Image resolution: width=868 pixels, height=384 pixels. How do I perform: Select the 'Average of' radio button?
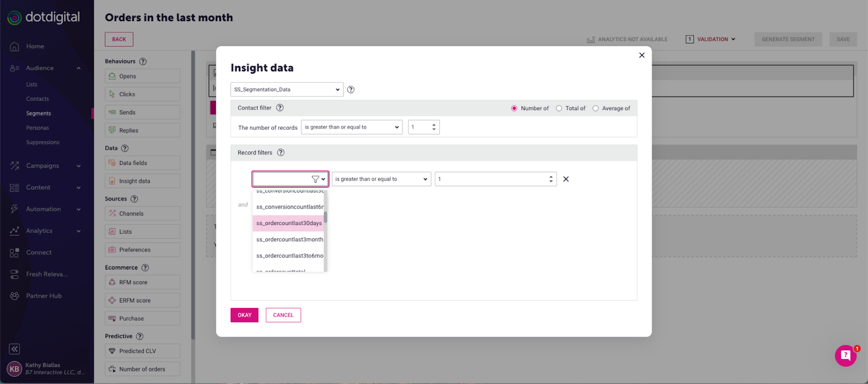pos(596,108)
